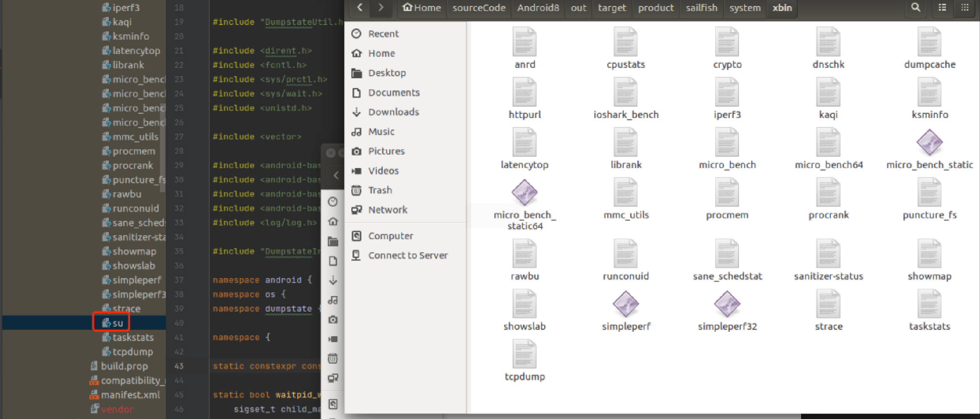
Task: Switch to list view in file manager
Action: pyautogui.click(x=942, y=8)
